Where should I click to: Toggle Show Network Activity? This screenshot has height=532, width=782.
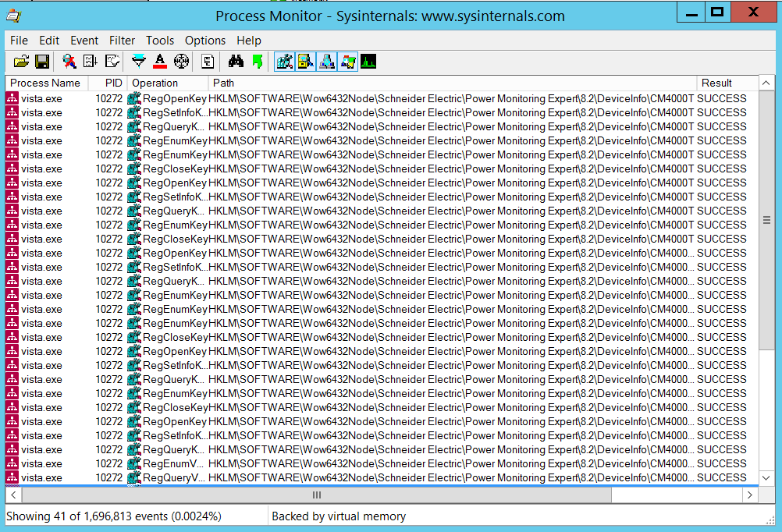point(326,62)
